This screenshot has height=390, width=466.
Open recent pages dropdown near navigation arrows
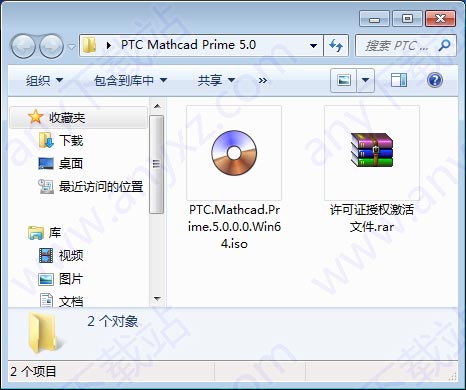click(71, 46)
